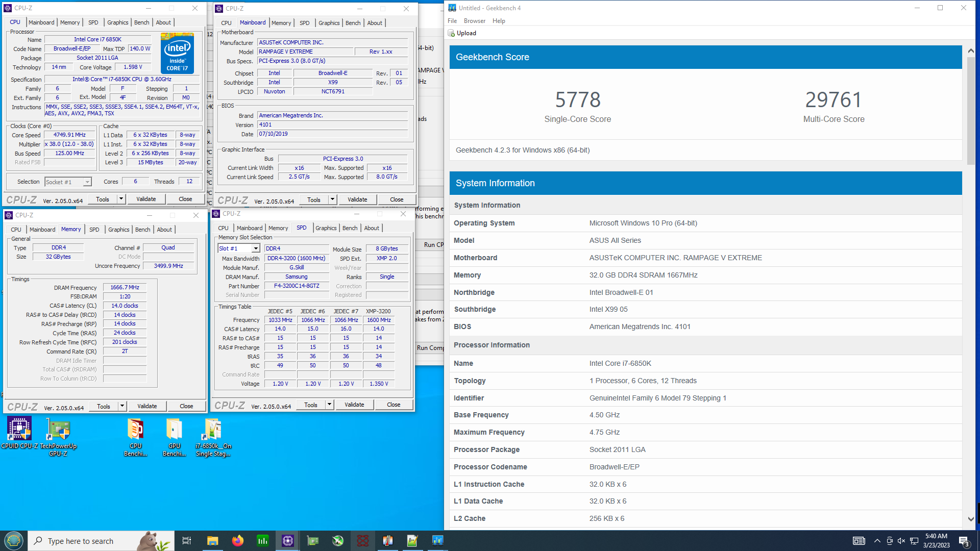Click Geekbench scrollbar up arrow
This screenshot has width=980, height=551.
pos(971,51)
